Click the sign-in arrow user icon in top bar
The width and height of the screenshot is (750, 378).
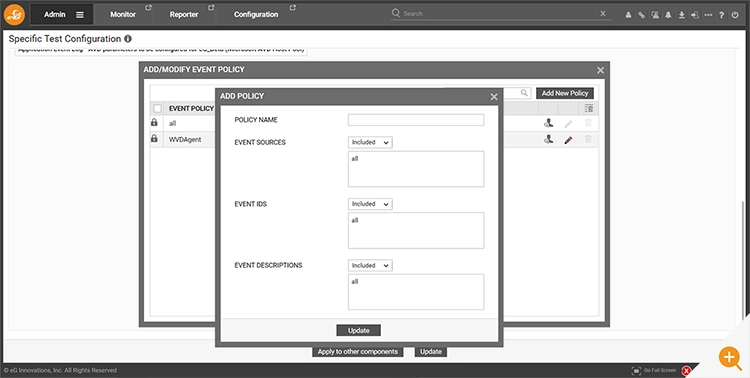[695, 15]
